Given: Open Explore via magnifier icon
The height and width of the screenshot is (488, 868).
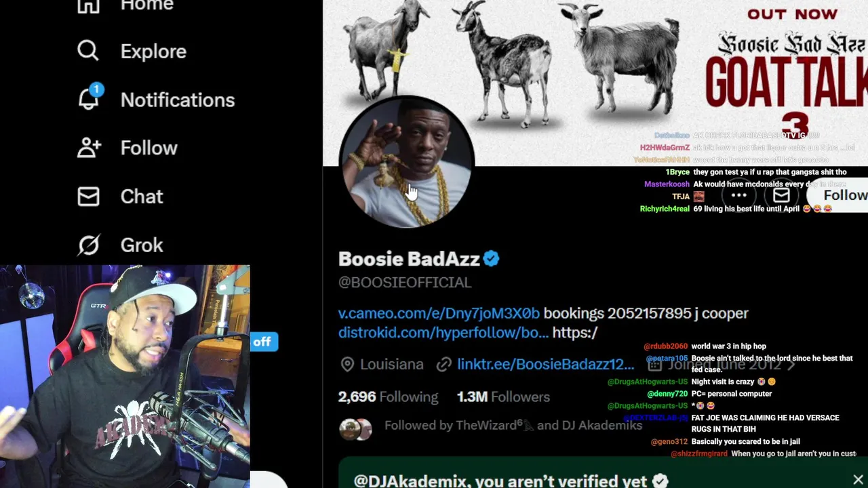Looking at the screenshot, I should point(88,51).
